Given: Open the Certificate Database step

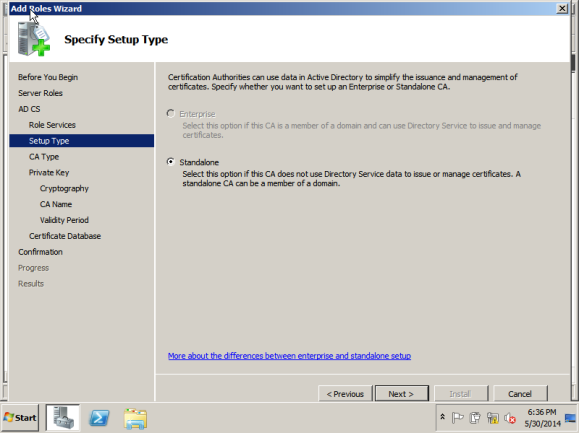Looking at the screenshot, I should pyautogui.click(x=65, y=236).
